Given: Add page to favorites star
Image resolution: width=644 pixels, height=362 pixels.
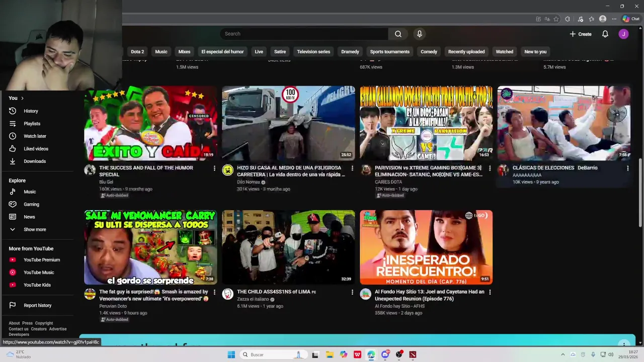Looking at the screenshot, I should pyautogui.click(x=556, y=19).
